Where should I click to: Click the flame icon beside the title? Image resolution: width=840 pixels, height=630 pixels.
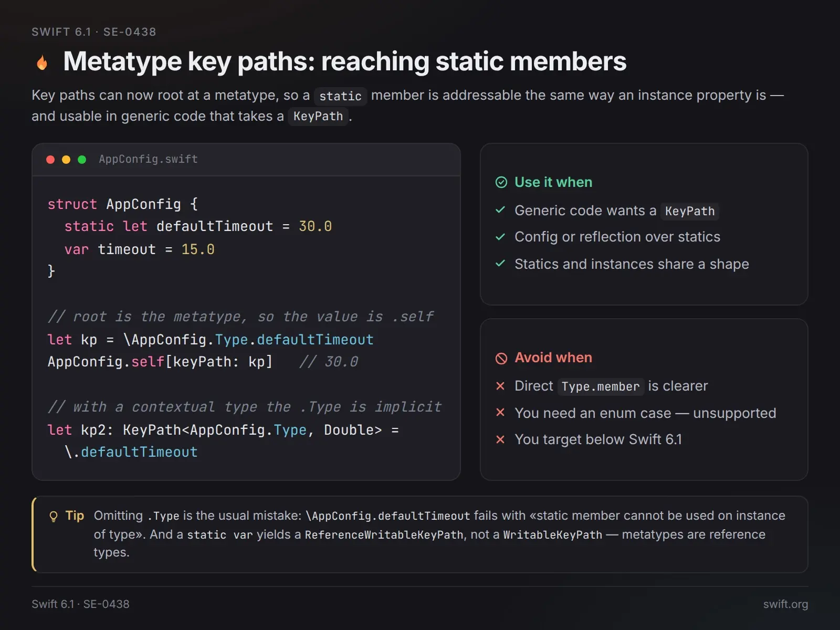(42, 62)
